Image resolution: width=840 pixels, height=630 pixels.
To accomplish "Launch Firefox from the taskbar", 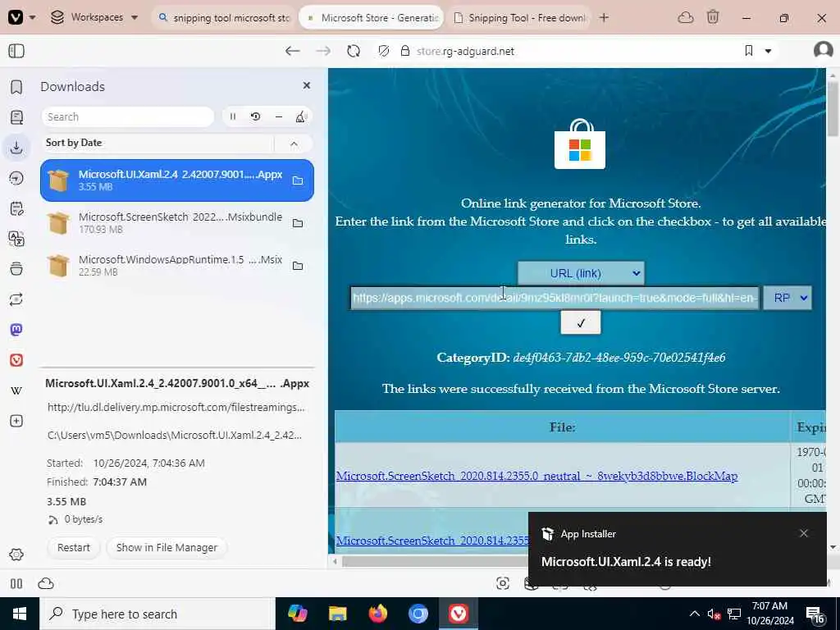I will tap(378, 614).
